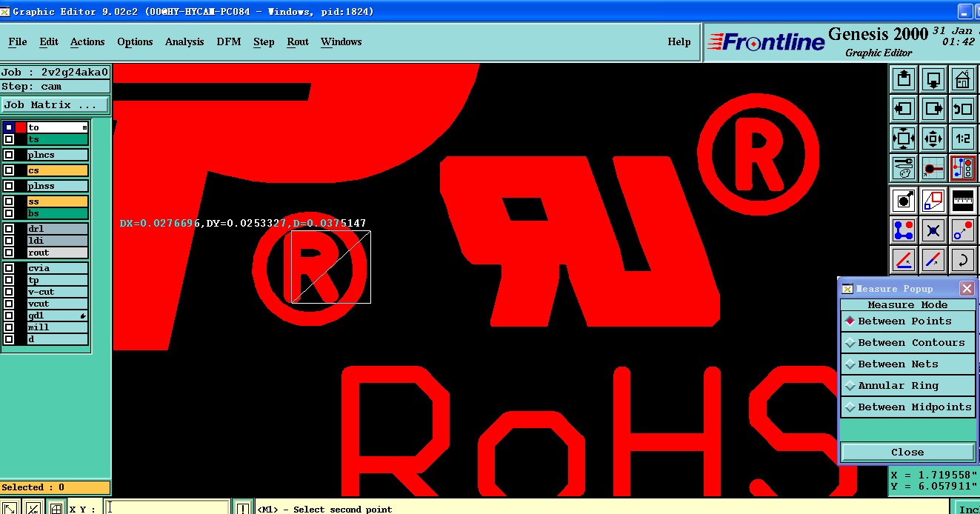Click the percent-slash icon in bottom bar
The image size is (980, 514).
(33, 508)
